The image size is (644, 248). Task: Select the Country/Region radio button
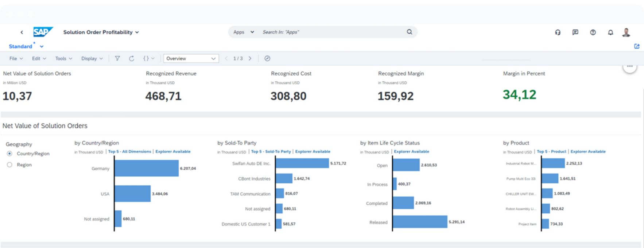(10, 154)
